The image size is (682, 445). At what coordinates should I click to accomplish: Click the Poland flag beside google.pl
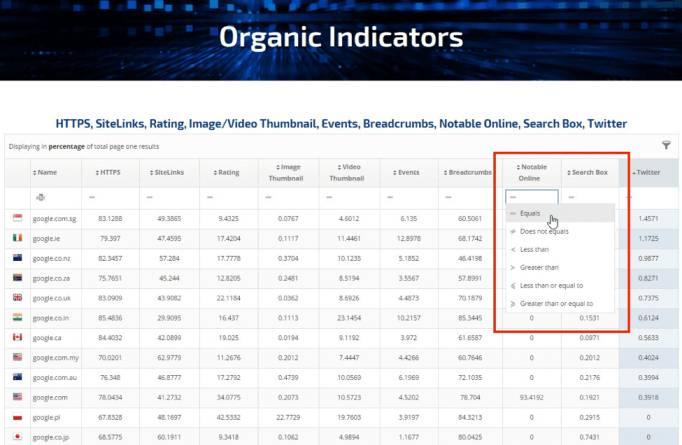coord(17,416)
